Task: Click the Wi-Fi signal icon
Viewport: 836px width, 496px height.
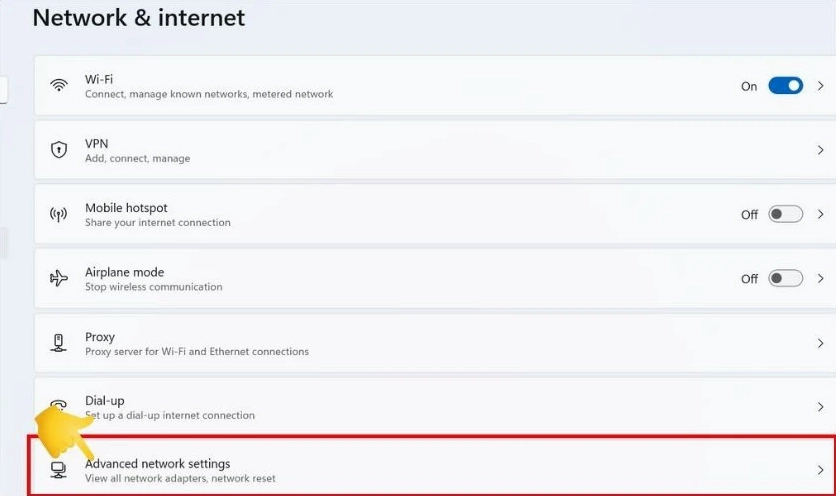Action: pyautogui.click(x=58, y=86)
